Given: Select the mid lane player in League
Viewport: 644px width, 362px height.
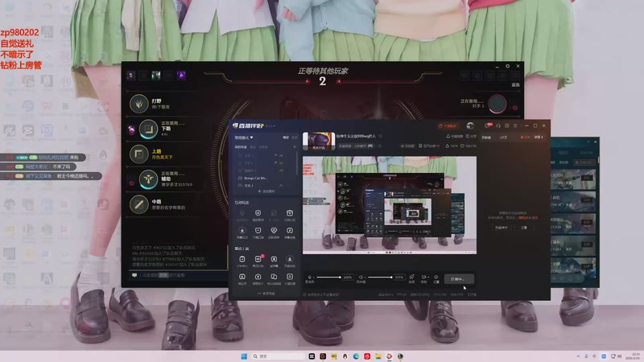Looking at the screenshot, I should click(x=164, y=204).
